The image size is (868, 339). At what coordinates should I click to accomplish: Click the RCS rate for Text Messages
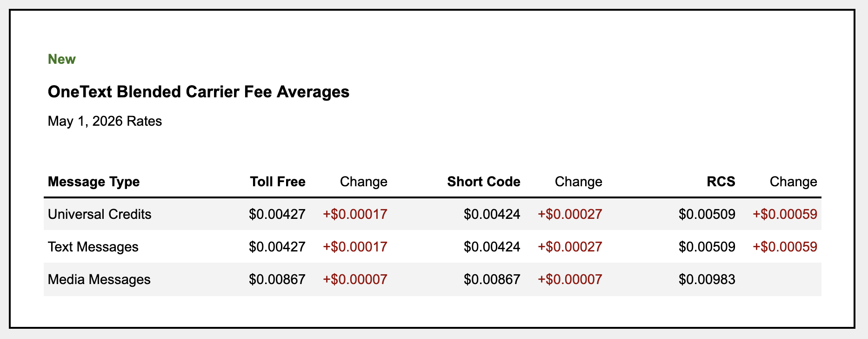pyautogui.click(x=707, y=247)
